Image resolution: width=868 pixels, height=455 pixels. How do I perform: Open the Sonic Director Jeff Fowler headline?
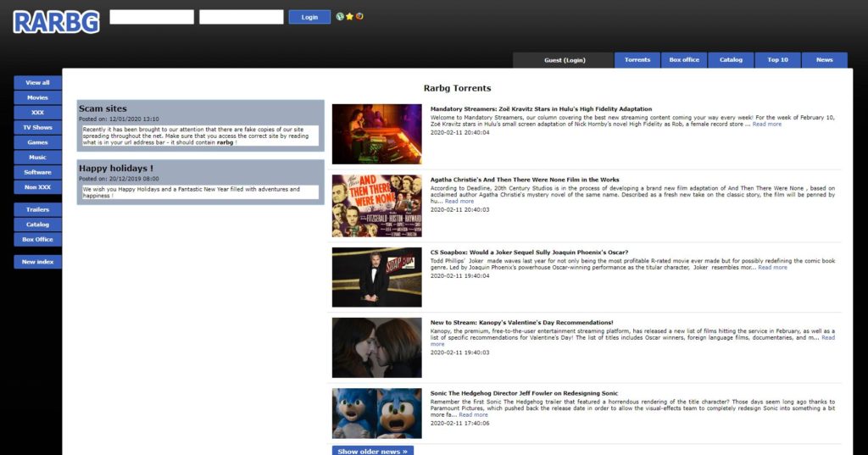(x=524, y=393)
